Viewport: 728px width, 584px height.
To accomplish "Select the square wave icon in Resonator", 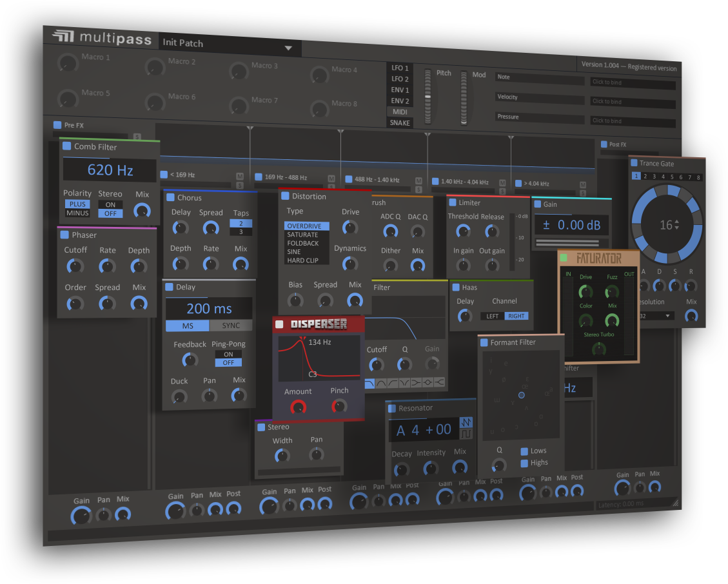I will [466, 433].
